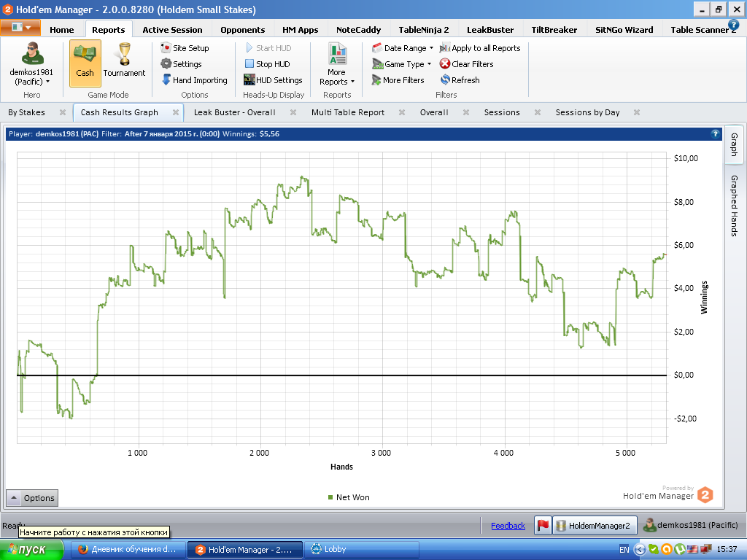Switch the EN input language indicator
Screen dimensions: 747x560
624,550
